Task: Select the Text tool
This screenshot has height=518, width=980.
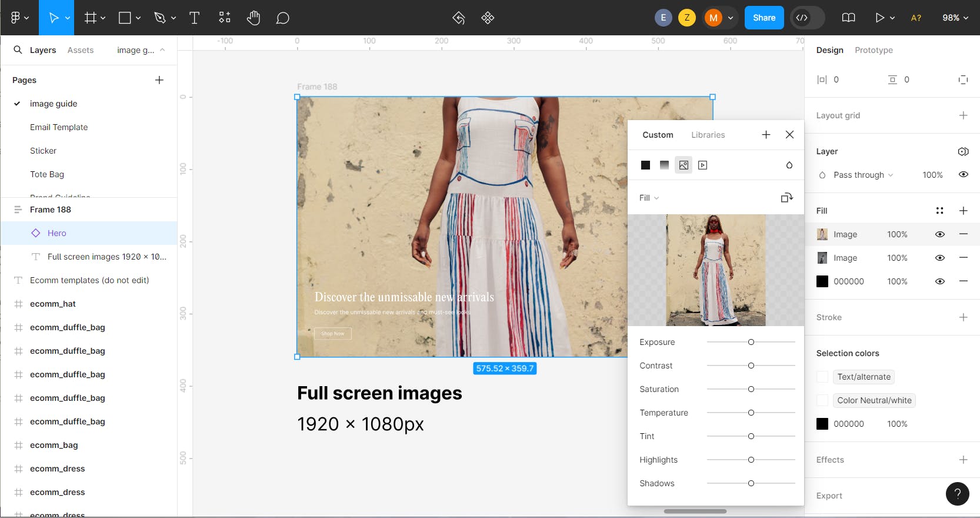Action: pyautogui.click(x=194, y=18)
